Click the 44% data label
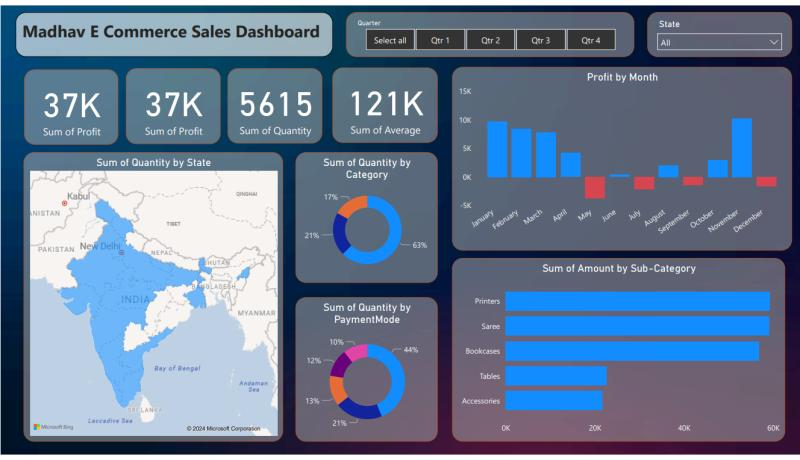This screenshot has width=800, height=460. [411, 350]
